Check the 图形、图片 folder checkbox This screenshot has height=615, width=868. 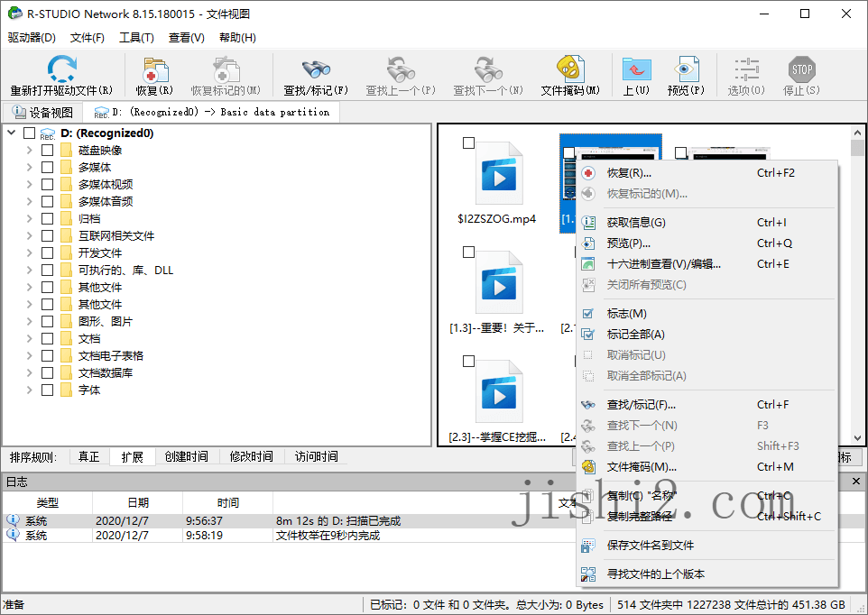pos(48,322)
